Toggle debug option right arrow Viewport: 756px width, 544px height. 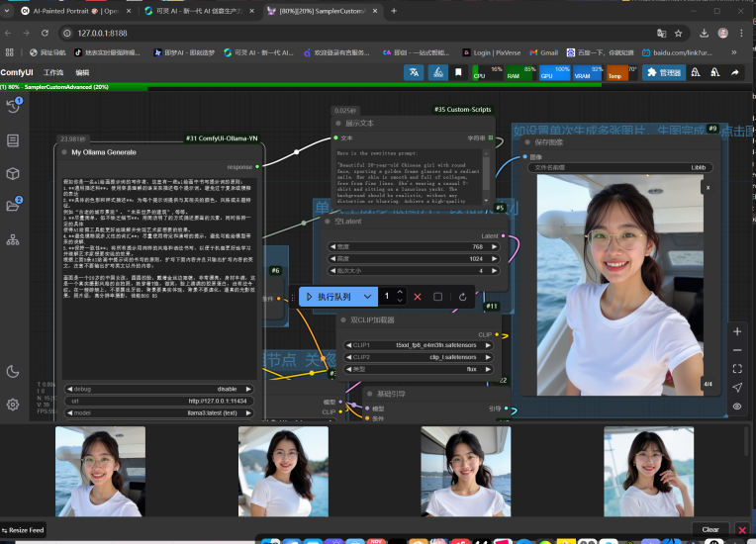tap(248, 389)
